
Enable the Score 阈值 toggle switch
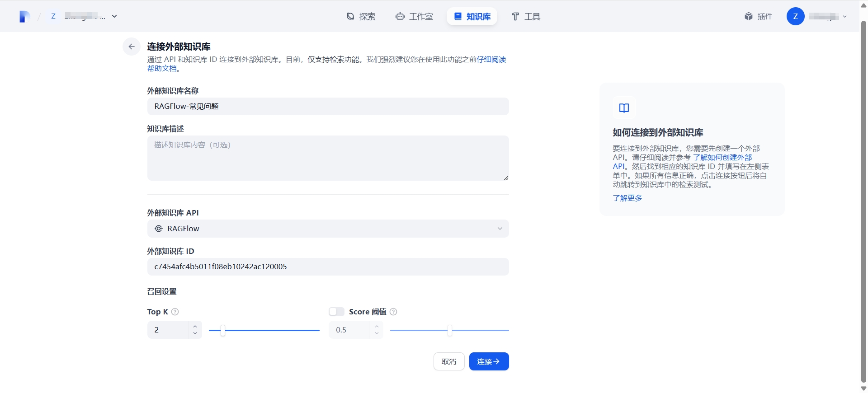(x=336, y=312)
